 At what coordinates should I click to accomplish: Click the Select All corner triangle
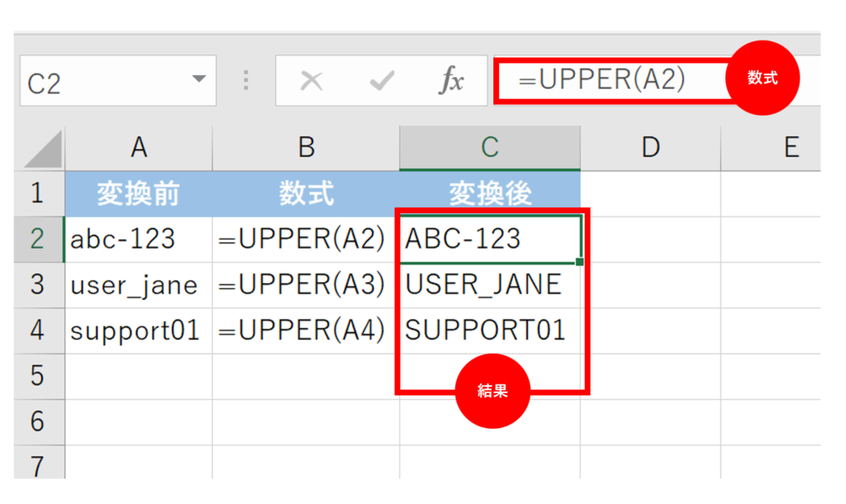(41, 150)
